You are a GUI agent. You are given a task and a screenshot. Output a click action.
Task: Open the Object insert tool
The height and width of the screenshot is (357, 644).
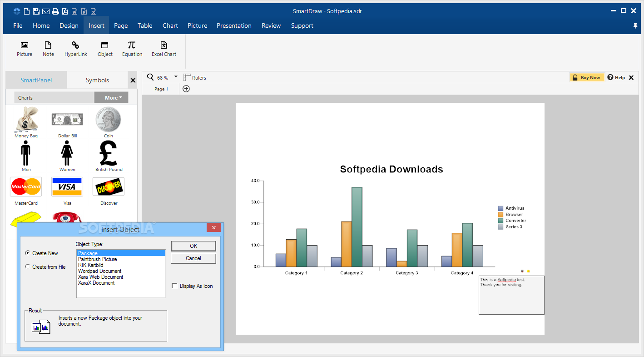[x=105, y=49]
